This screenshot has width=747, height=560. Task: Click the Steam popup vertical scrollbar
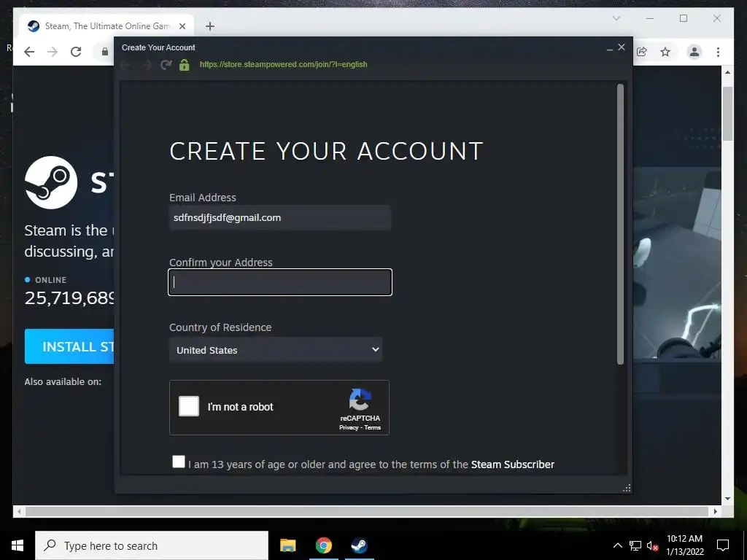[x=620, y=224]
